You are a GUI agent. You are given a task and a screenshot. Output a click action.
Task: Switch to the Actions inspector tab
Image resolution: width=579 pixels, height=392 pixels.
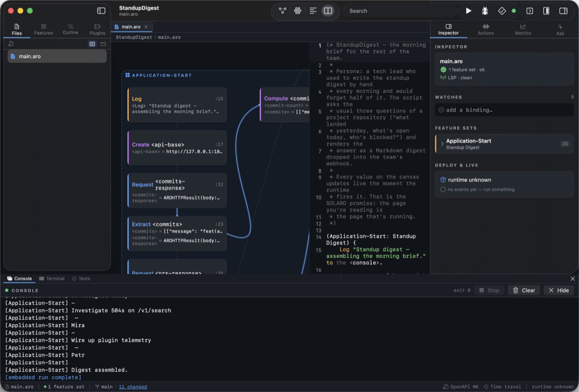(486, 29)
